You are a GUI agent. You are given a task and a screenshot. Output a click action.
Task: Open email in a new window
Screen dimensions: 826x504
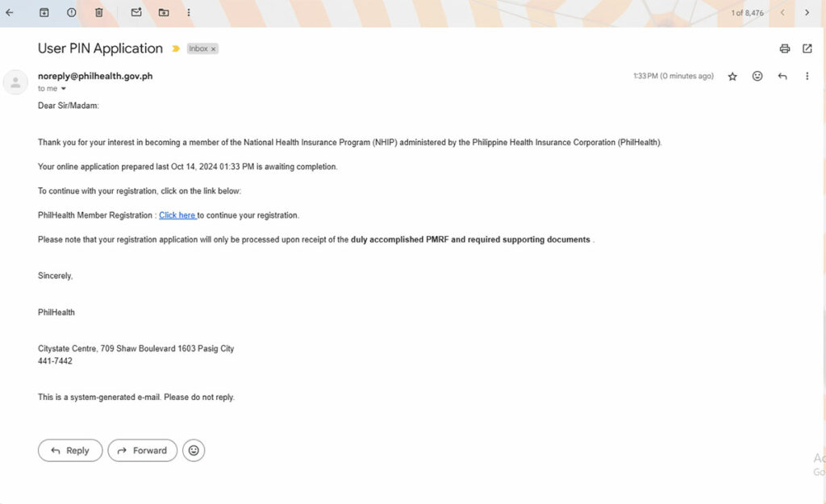coord(807,49)
